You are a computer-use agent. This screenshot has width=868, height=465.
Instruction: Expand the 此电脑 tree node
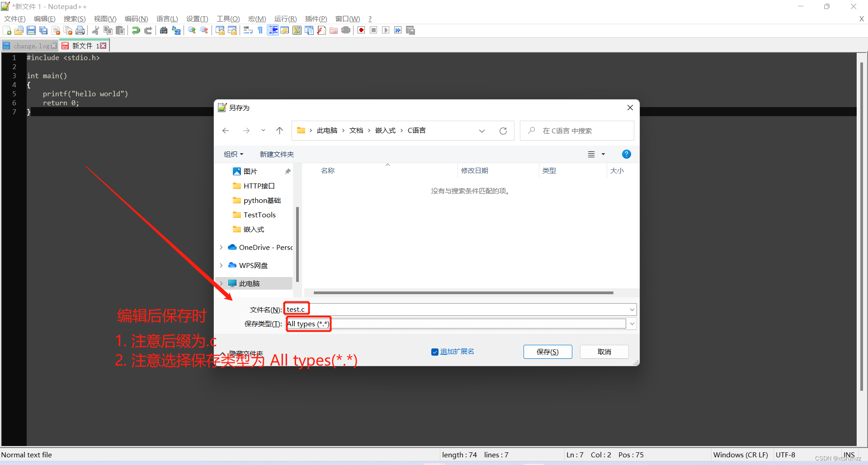click(221, 283)
